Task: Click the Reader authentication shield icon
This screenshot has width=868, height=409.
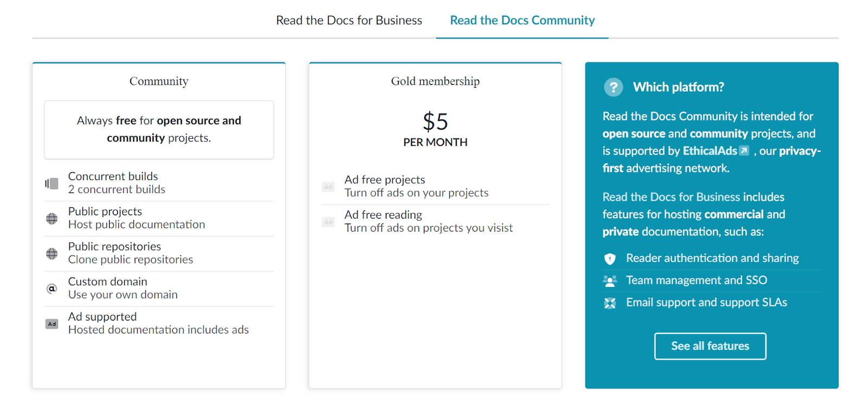Action: (x=610, y=259)
